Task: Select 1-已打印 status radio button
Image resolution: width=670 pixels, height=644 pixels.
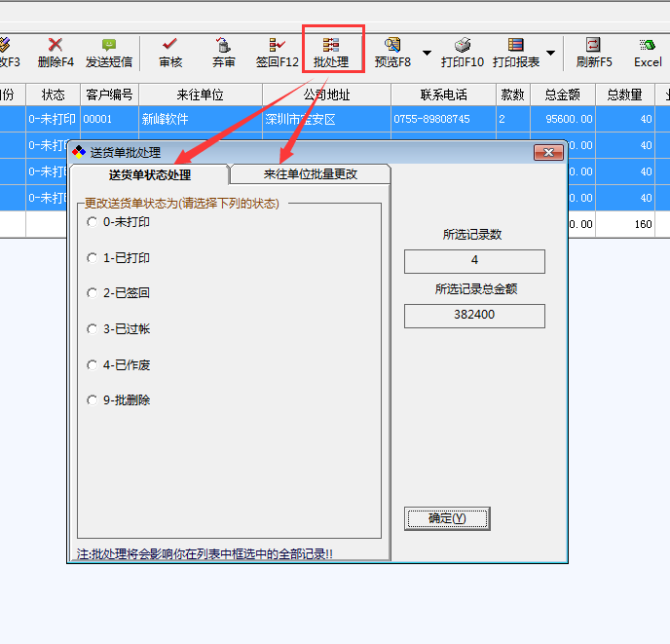Action: pos(92,258)
